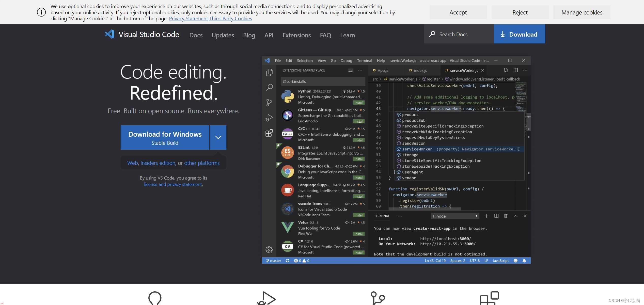
Task: Open the license and privacy statement link
Action: pos(173,184)
